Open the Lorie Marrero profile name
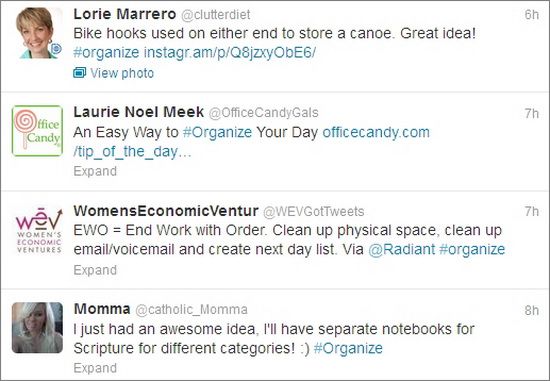 click(x=125, y=14)
